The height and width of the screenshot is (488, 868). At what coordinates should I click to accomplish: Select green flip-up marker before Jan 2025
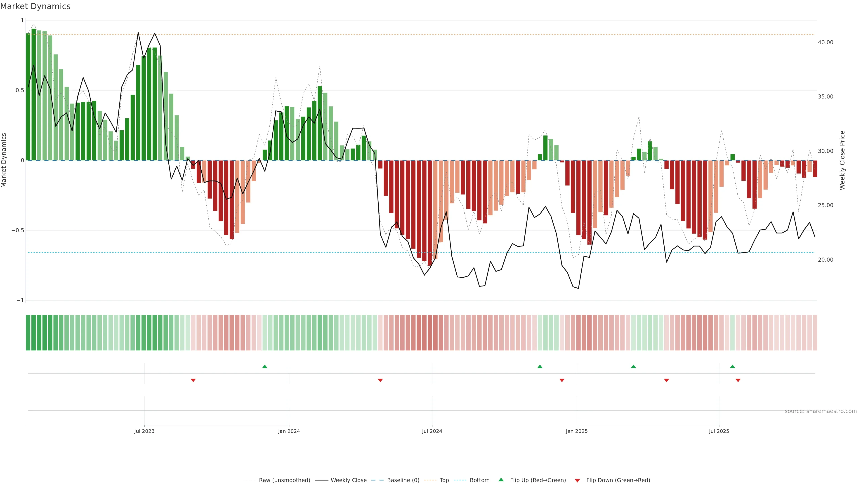click(x=540, y=366)
